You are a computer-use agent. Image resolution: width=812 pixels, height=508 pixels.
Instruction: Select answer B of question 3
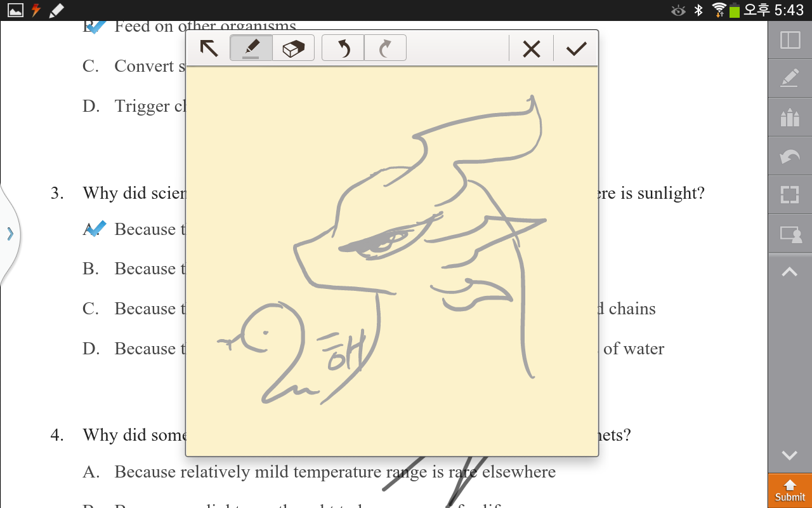(91, 269)
